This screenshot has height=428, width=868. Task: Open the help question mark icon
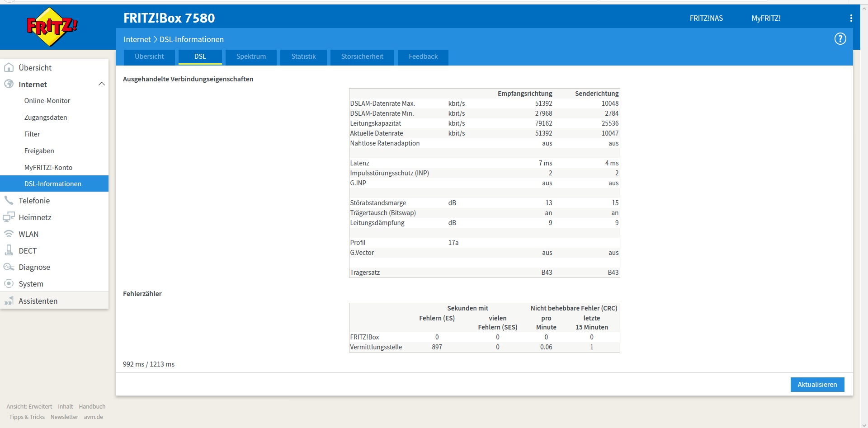pyautogui.click(x=840, y=39)
